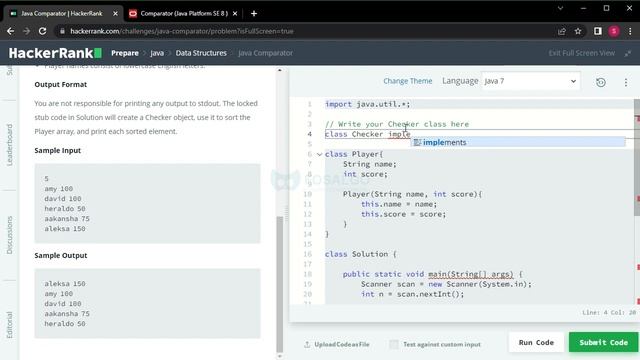Reload the HackerRank page
This screenshot has height=360, width=640.
click(42, 31)
